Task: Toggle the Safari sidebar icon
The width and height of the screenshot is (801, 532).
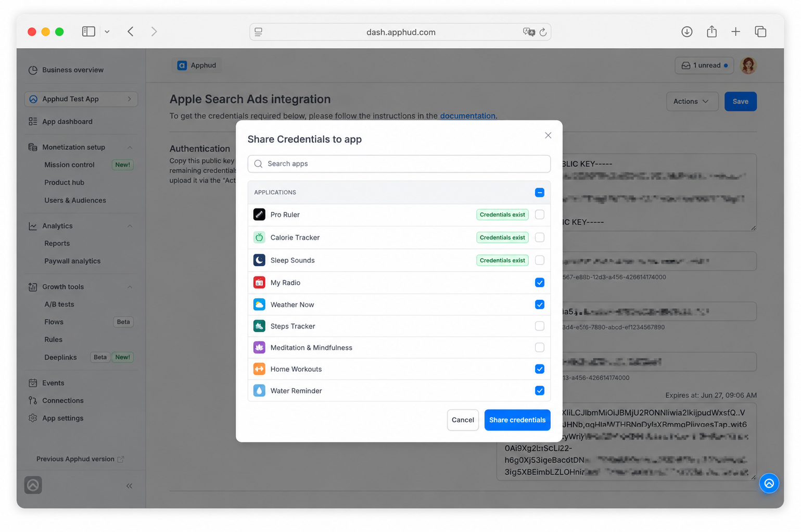Action: click(x=88, y=32)
